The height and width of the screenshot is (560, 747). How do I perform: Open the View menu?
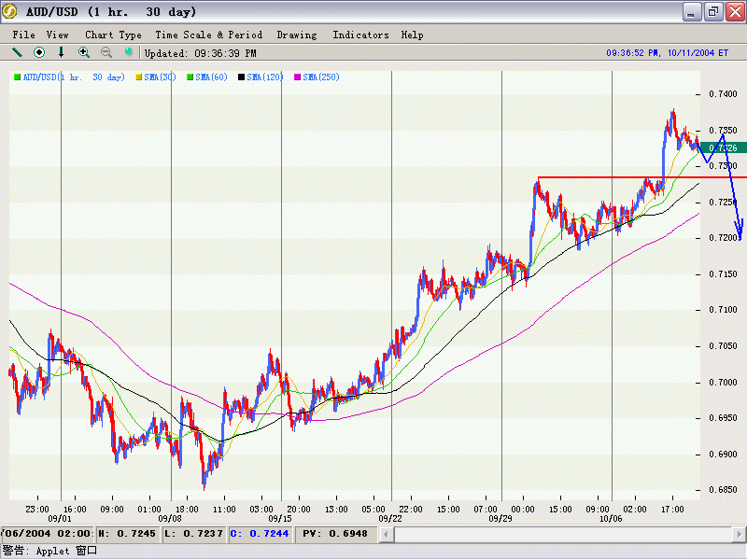tap(58, 35)
